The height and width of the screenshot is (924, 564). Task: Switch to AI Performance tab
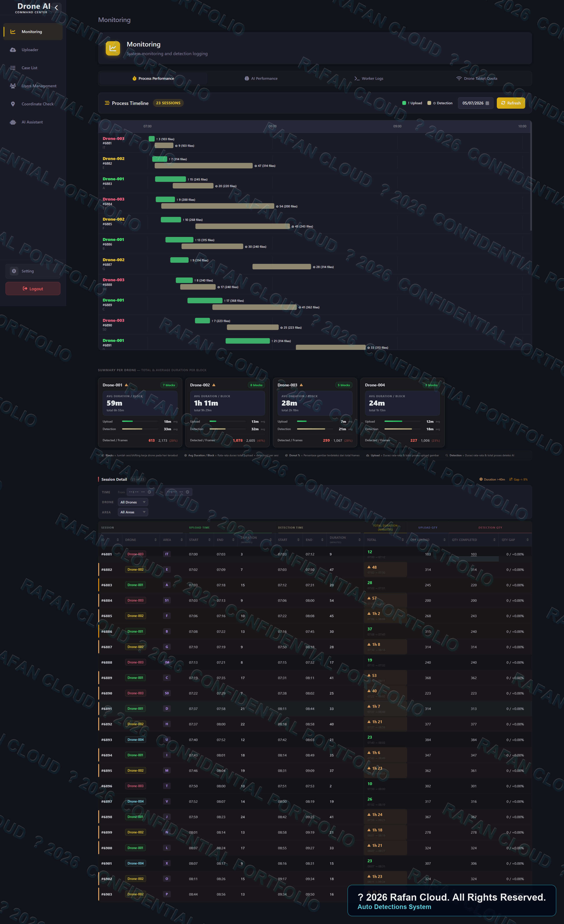(x=261, y=78)
